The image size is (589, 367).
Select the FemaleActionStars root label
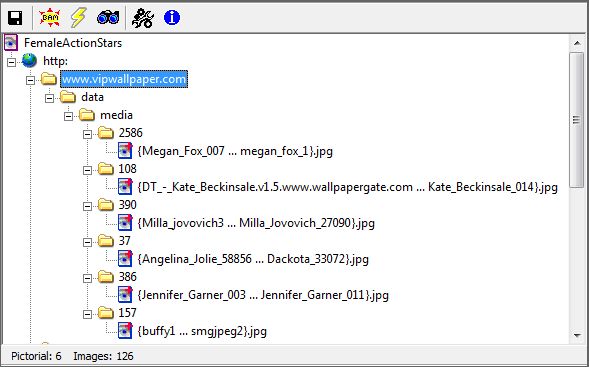(73, 43)
